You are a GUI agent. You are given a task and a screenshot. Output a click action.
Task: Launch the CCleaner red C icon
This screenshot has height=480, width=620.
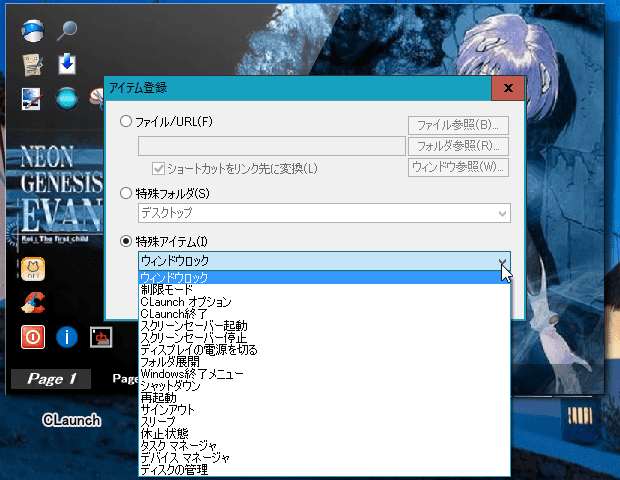click(33, 303)
